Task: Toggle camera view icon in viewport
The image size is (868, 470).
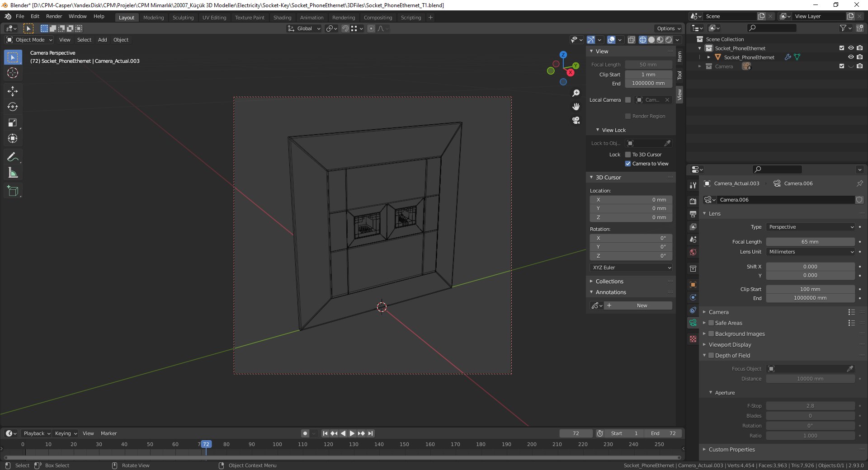Action: tap(576, 120)
